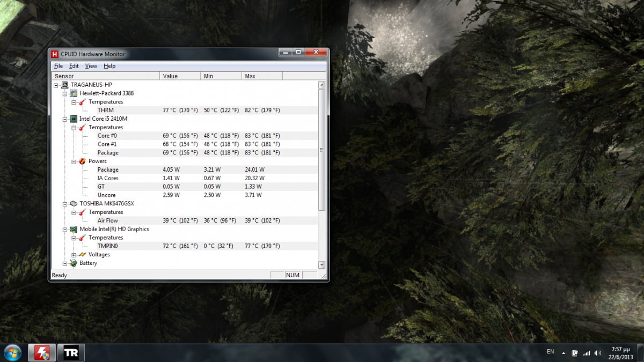Collapse the TRAGANEUS-HP root node
The height and width of the screenshot is (362, 644).
[56, 85]
